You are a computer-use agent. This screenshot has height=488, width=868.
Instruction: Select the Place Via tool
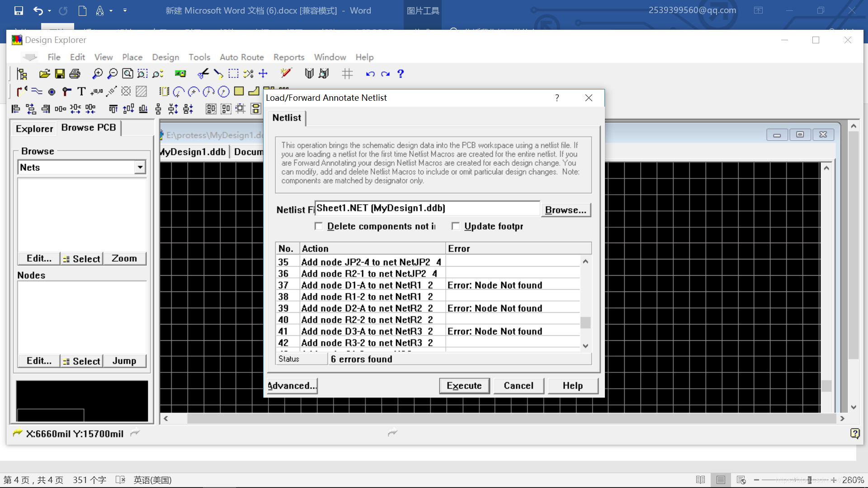coord(66,92)
